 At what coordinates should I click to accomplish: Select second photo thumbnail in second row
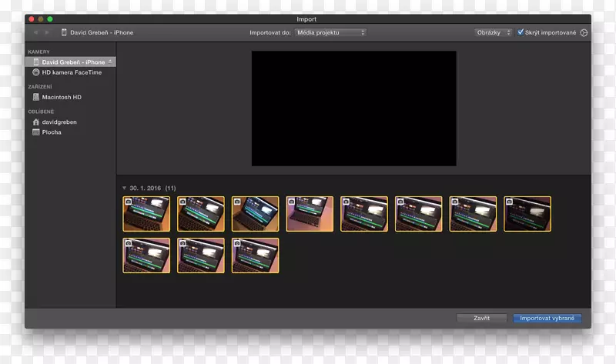pyautogui.click(x=201, y=255)
